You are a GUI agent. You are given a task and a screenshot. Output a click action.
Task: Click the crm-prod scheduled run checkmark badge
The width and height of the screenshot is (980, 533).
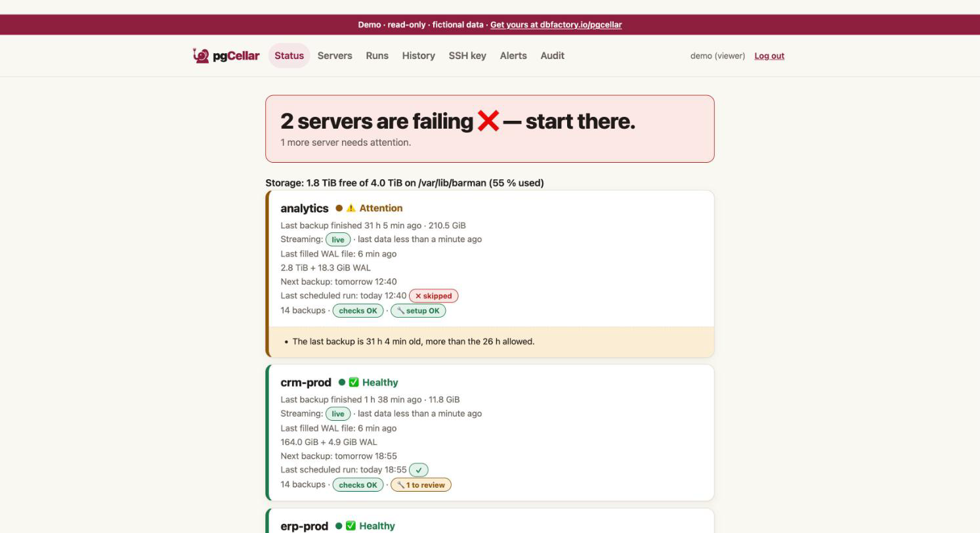pyautogui.click(x=419, y=470)
